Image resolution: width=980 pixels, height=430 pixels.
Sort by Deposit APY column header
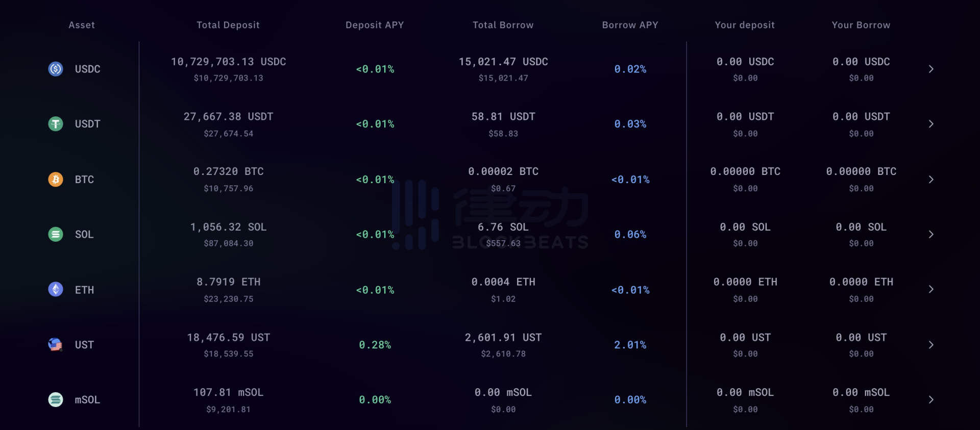[x=375, y=25]
